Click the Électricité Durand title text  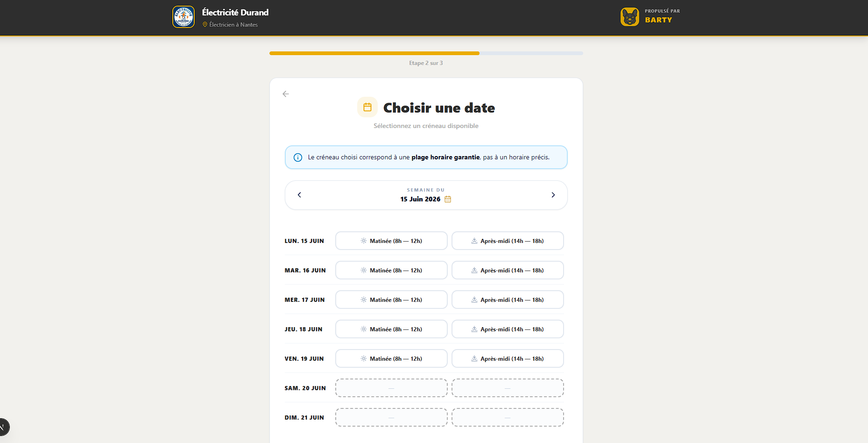(x=235, y=13)
